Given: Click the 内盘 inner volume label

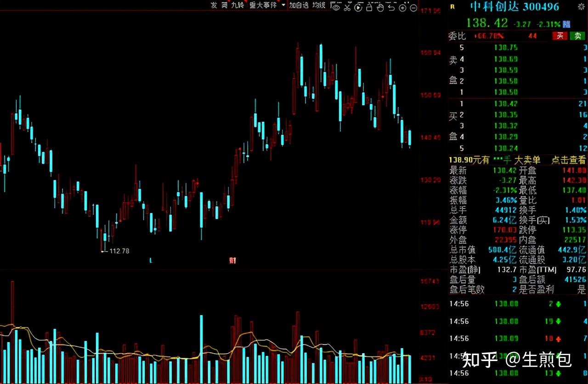Looking at the screenshot, I should tap(527, 240).
